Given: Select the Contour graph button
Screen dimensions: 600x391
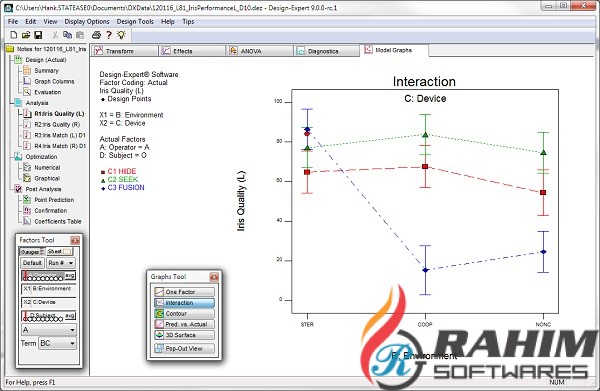Looking at the screenshot, I should [184, 313].
